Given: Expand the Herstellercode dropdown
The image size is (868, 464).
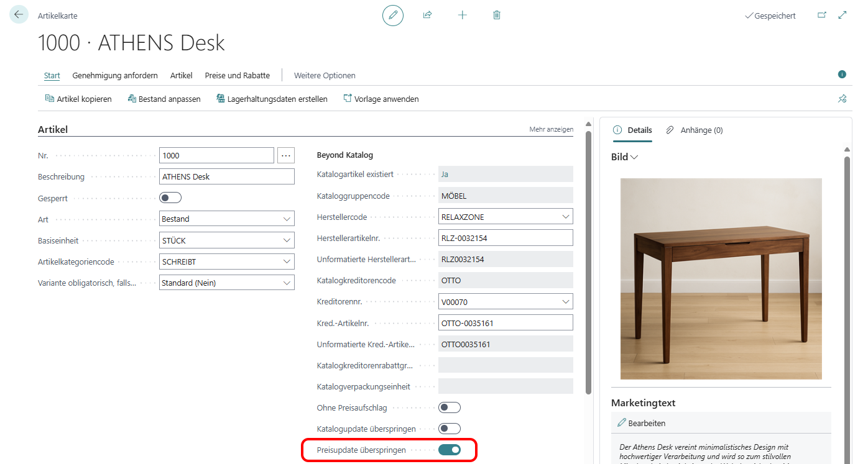Looking at the screenshot, I should tap(565, 217).
